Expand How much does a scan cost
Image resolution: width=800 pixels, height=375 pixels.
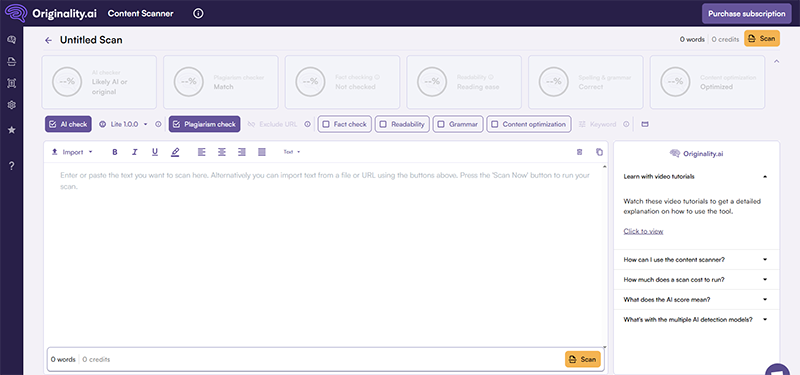click(x=696, y=280)
